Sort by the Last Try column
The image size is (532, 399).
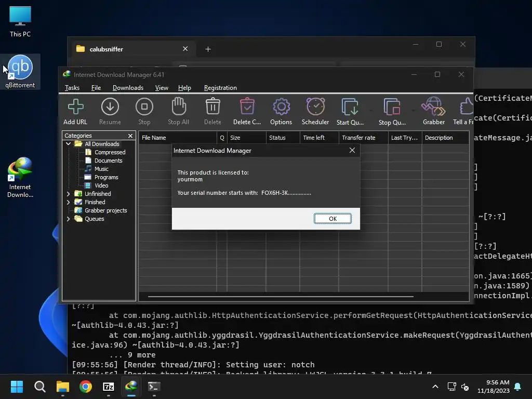(405, 138)
